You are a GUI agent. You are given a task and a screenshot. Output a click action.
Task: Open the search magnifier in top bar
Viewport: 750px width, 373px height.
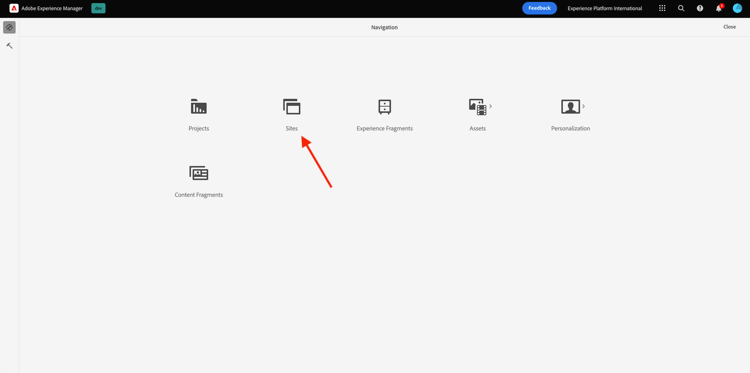681,8
